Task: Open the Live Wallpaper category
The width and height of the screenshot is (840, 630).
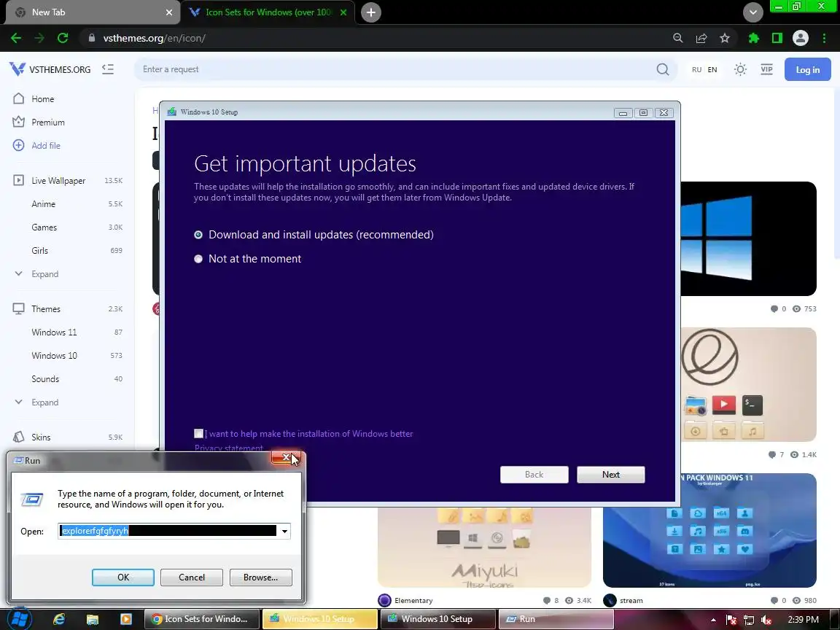Action: (x=58, y=181)
